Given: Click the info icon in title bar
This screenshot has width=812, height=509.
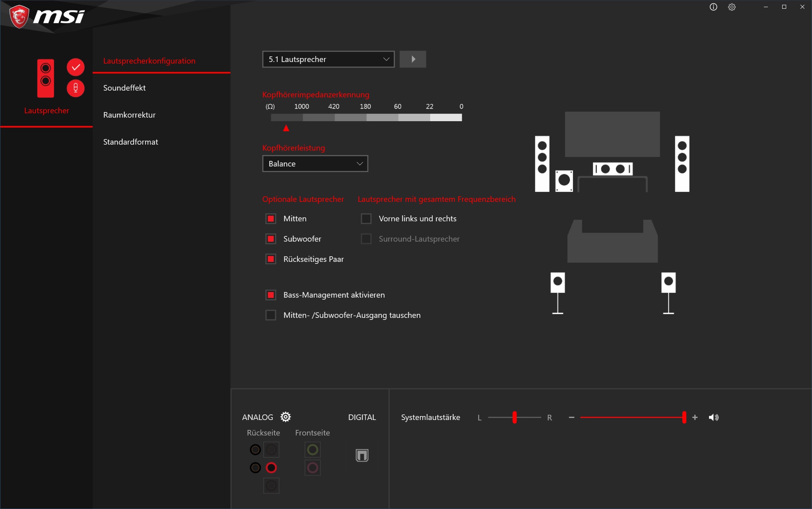Looking at the screenshot, I should tap(713, 7).
